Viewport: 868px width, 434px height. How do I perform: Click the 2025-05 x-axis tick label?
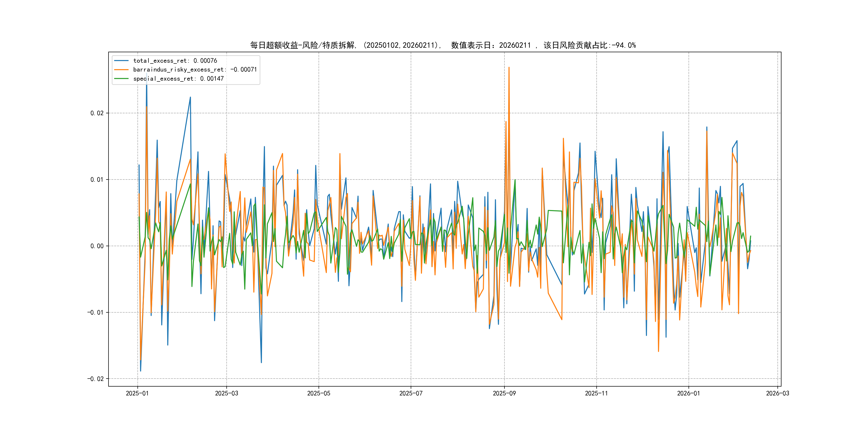(319, 393)
